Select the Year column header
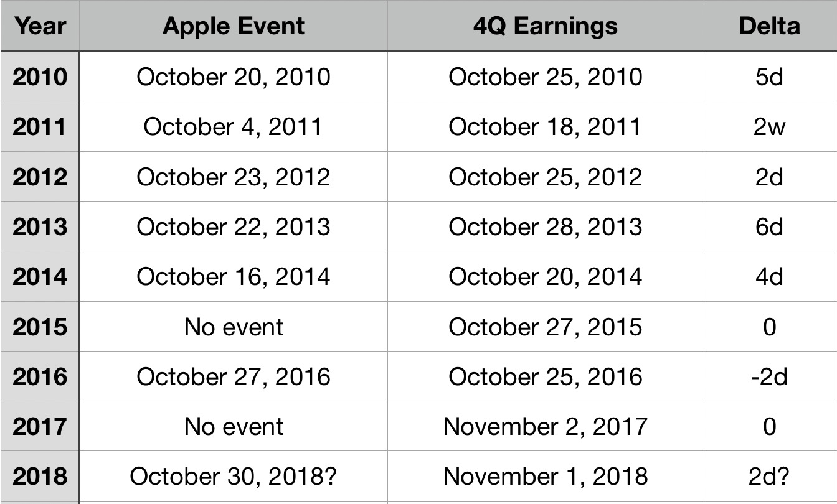The height and width of the screenshot is (504, 837). click(40, 26)
